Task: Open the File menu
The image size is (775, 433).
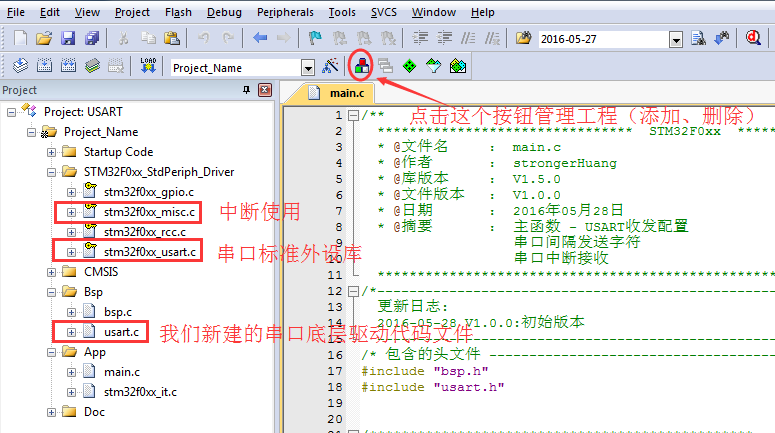Action: click(x=16, y=12)
